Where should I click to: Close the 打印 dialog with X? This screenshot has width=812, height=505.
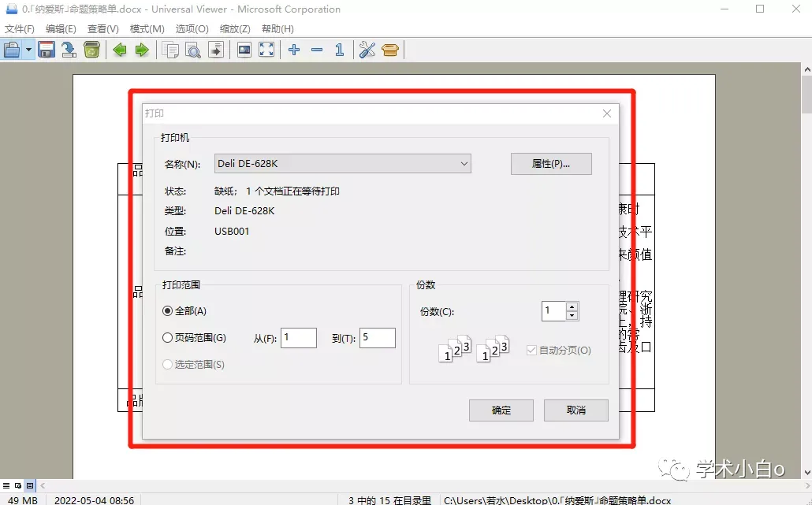point(607,113)
